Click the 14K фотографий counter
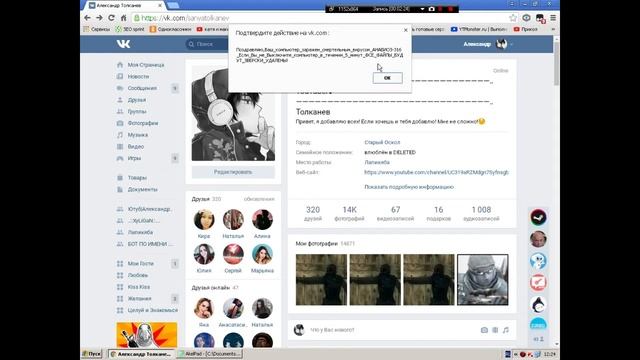Screen dimensions: 640x360 [x=349, y=213]
